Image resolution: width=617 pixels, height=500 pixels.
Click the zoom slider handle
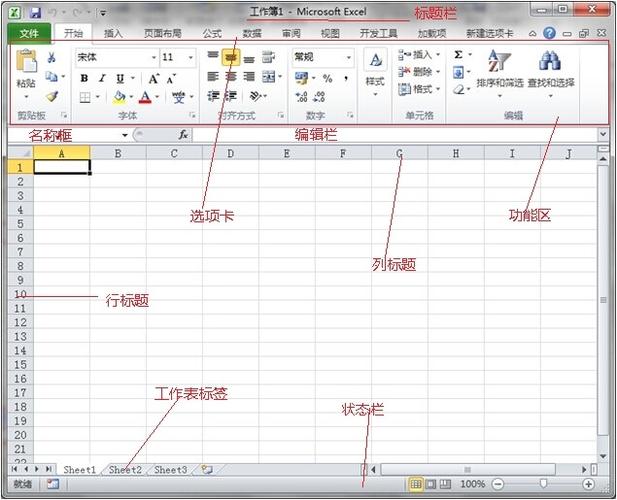543,484
